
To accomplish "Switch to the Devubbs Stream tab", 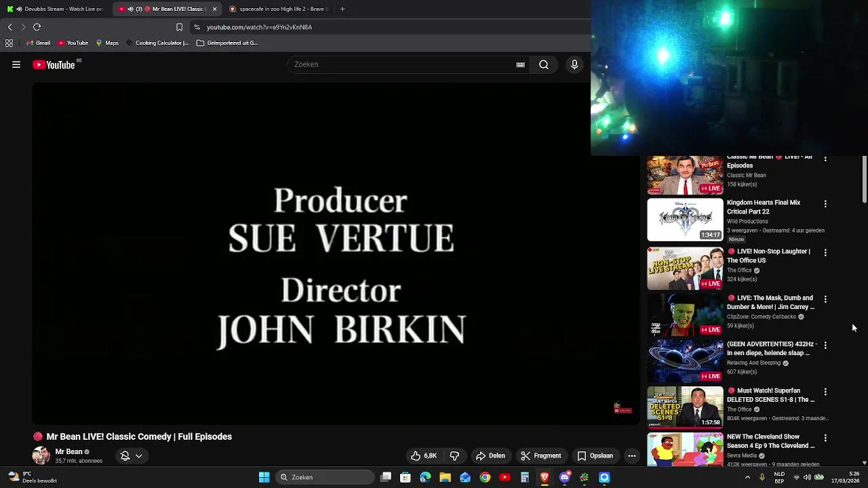I will coord(56,9).
